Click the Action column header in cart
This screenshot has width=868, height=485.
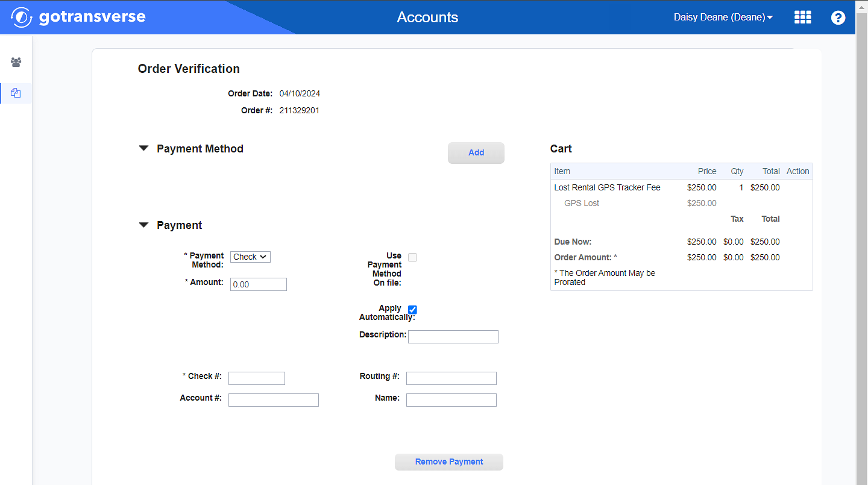(x=797, y=171)
